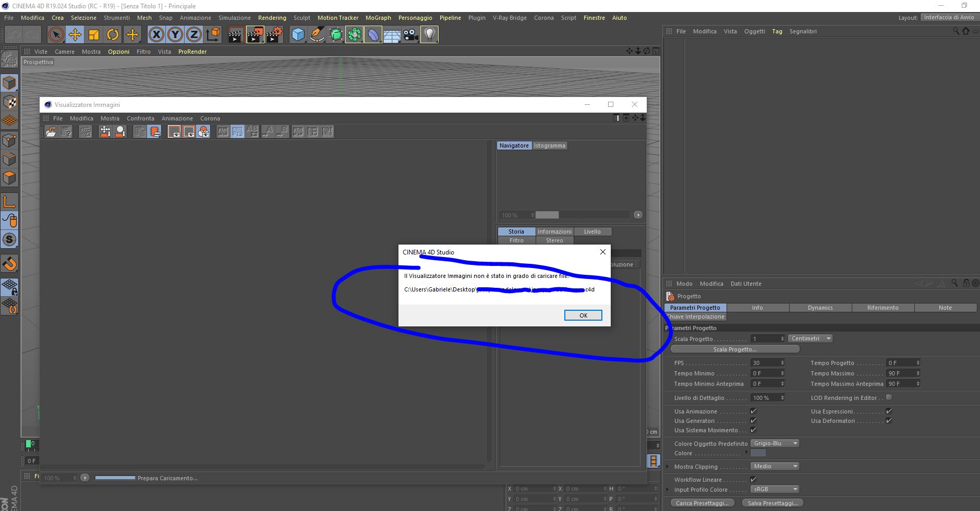This screenshot has width=980, height=511.
Task: Open Rendering menu in main menu bar
Action: pos(272,18)
